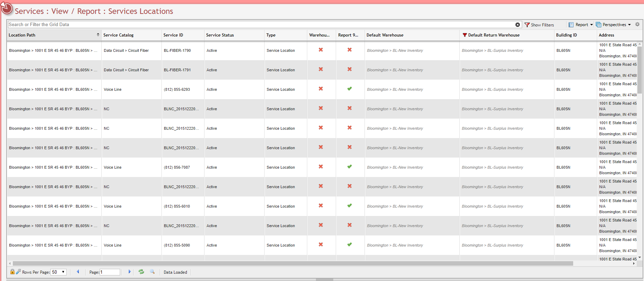Screen dimensions: 644x281
Task: Toggle Warehouse flag for BL-FIBER-1790 row
Action: click(x=321, y=50)
